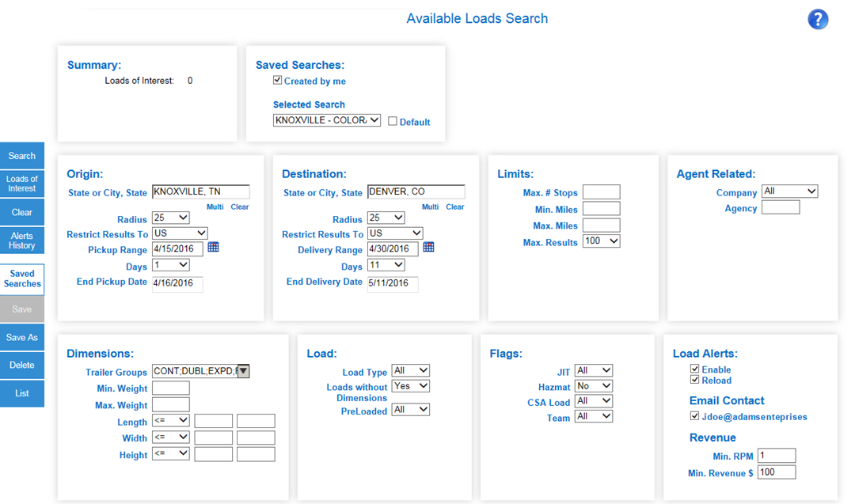The width and height of the screenshot is (855, 504).
Task: Click inside the Min. RPM input field
Action: point(776,455)
